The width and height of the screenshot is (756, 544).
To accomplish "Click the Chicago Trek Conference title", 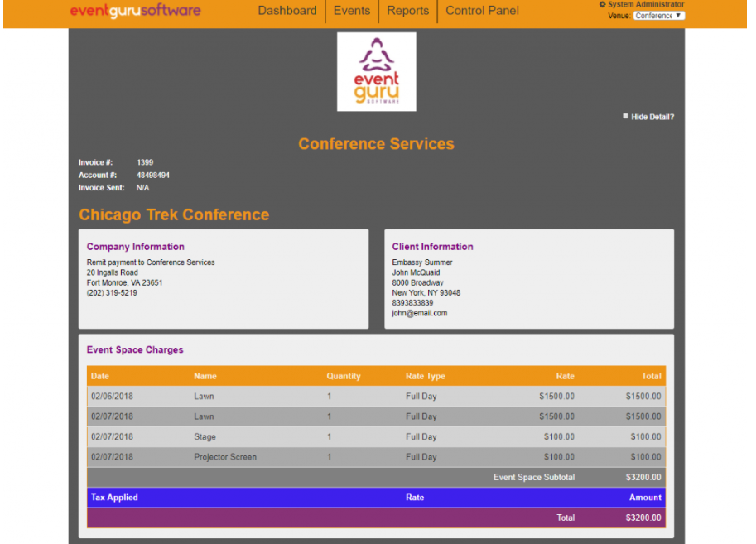I will [x=174, y=214].
